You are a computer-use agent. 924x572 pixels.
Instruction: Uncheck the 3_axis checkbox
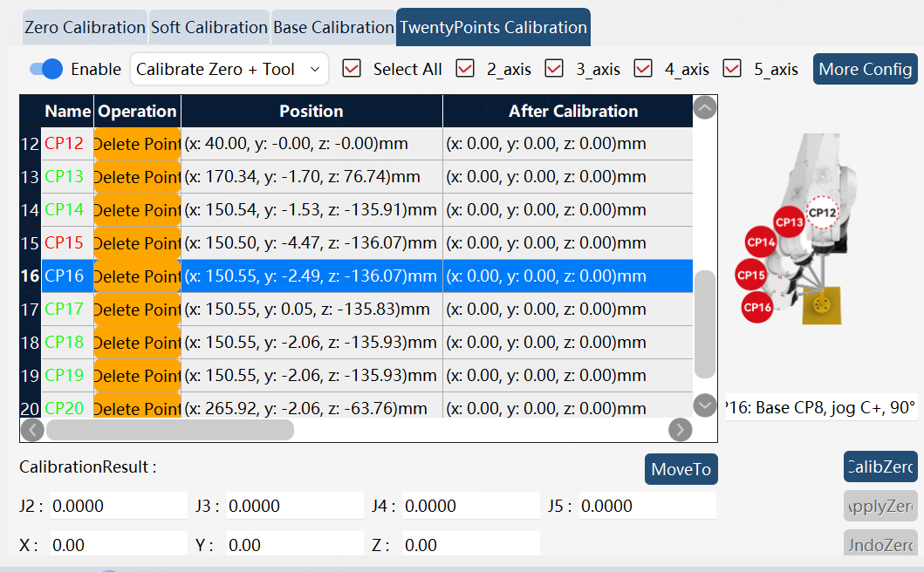pyautogui.click(x=554, y=68)
